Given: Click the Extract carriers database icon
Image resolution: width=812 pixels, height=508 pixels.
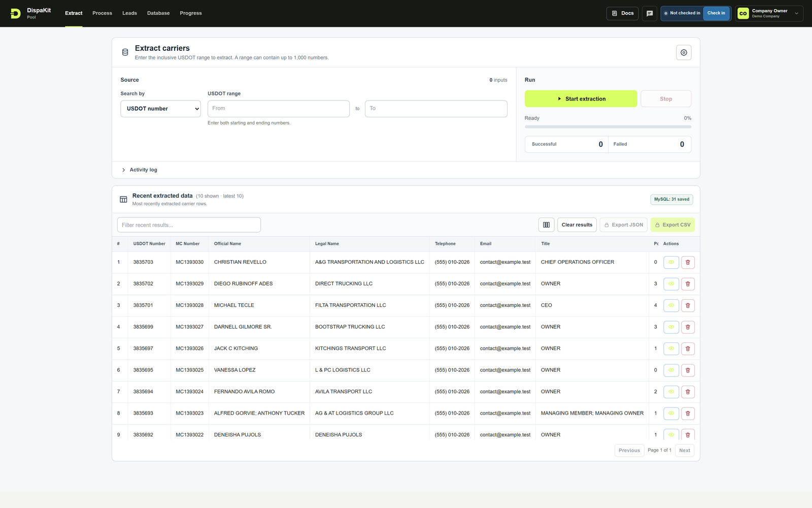Looking at the screenshot, I should (x=125, y=52).
